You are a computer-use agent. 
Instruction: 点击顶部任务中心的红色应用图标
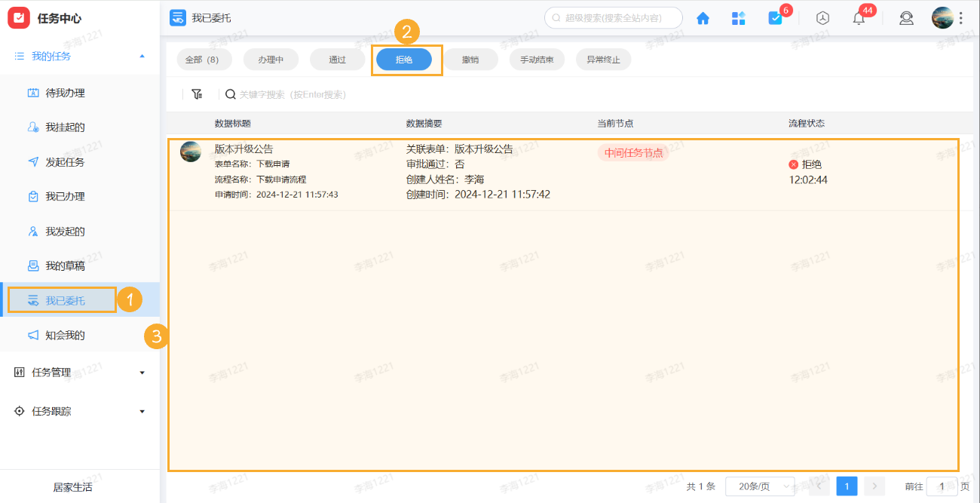click(18, 17)
